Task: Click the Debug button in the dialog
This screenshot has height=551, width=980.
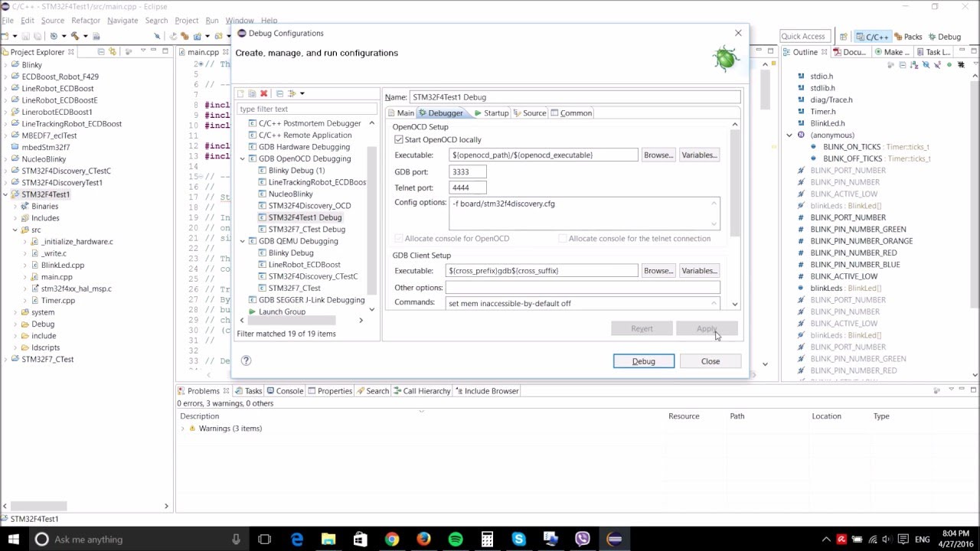Action: tap(644, 361)
